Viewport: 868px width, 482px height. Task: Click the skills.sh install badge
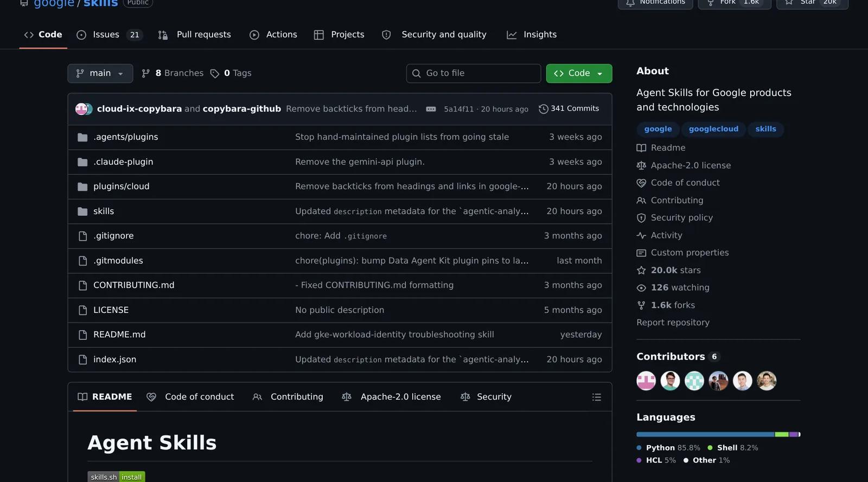pos(116,477)
